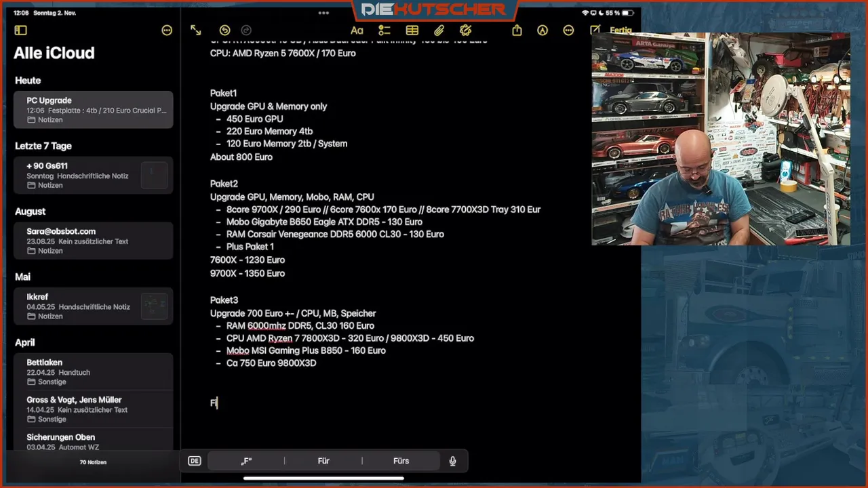Screen dimensions: 868x488
Task: Open the note's more options menu
Action: click(568, 30)
